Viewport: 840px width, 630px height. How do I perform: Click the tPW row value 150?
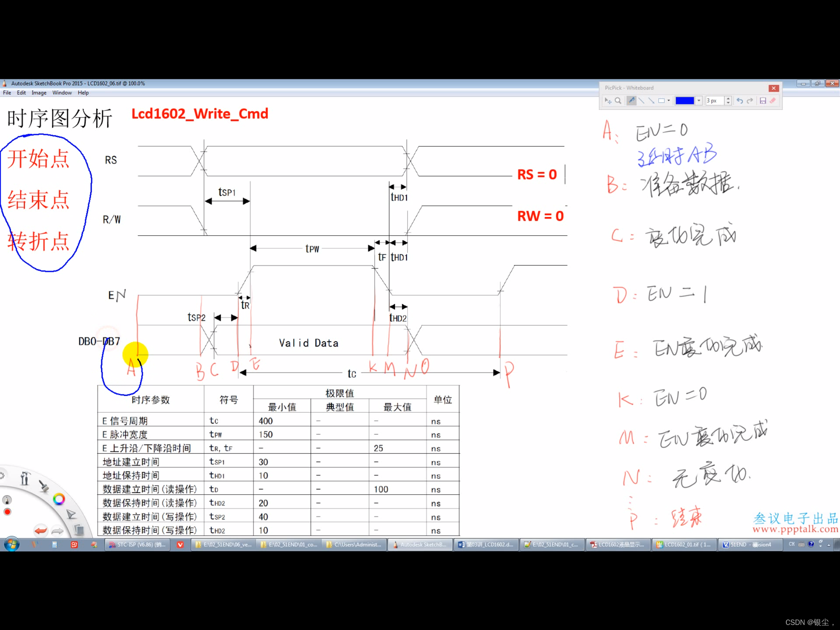point(266,434)
